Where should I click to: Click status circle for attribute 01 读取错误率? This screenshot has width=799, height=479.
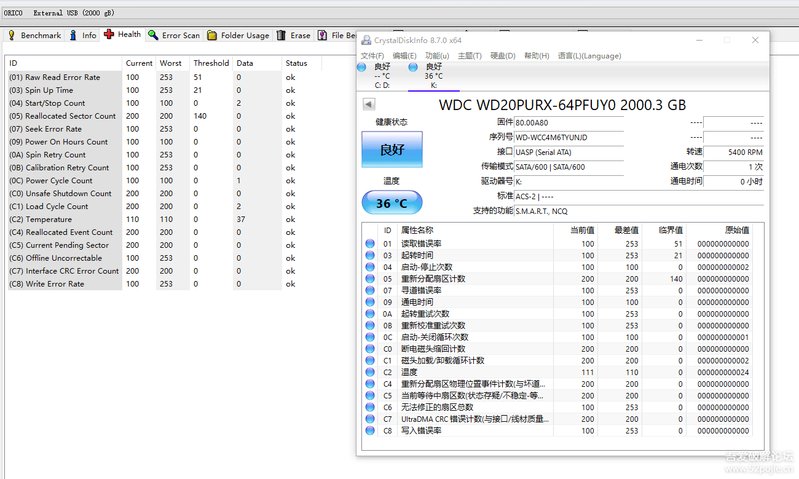point(370,244)
